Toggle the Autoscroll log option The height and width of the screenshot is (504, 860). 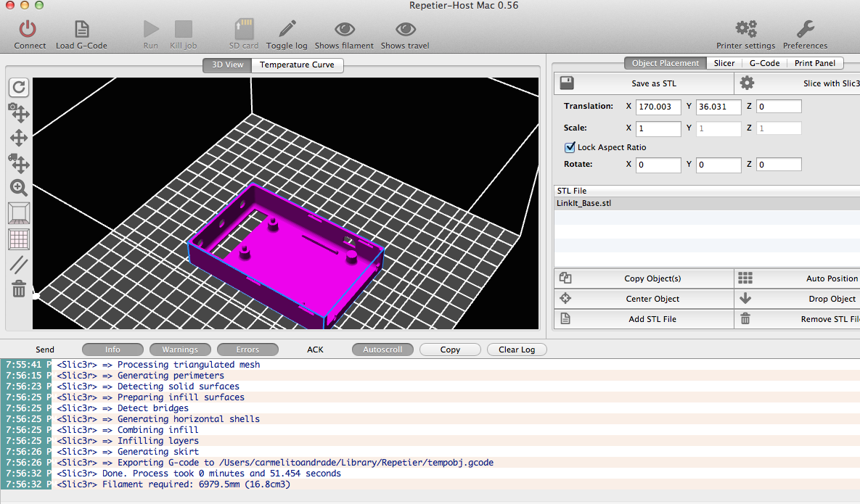click(x=382, y=350)
